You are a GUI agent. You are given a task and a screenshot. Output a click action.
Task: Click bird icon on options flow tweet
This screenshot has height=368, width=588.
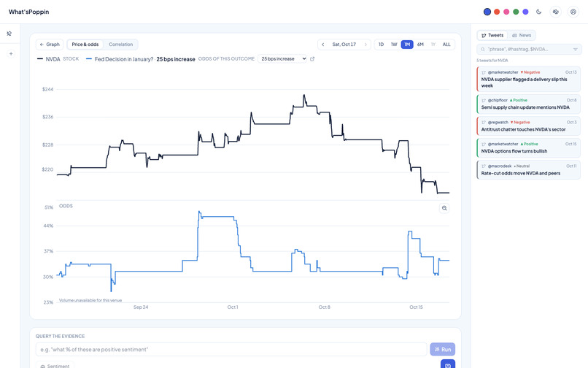pos(484,144)
